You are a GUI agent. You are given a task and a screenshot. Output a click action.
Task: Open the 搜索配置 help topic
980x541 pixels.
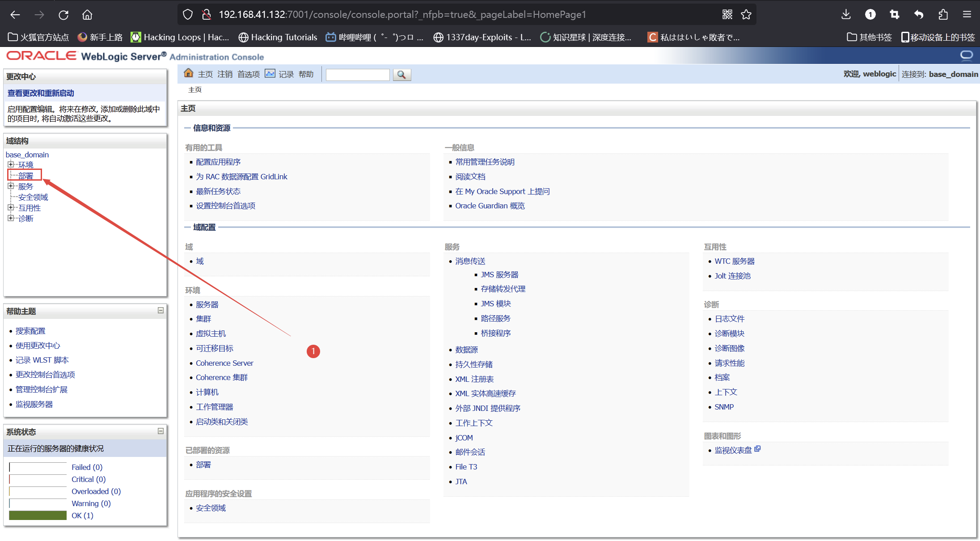30,331
